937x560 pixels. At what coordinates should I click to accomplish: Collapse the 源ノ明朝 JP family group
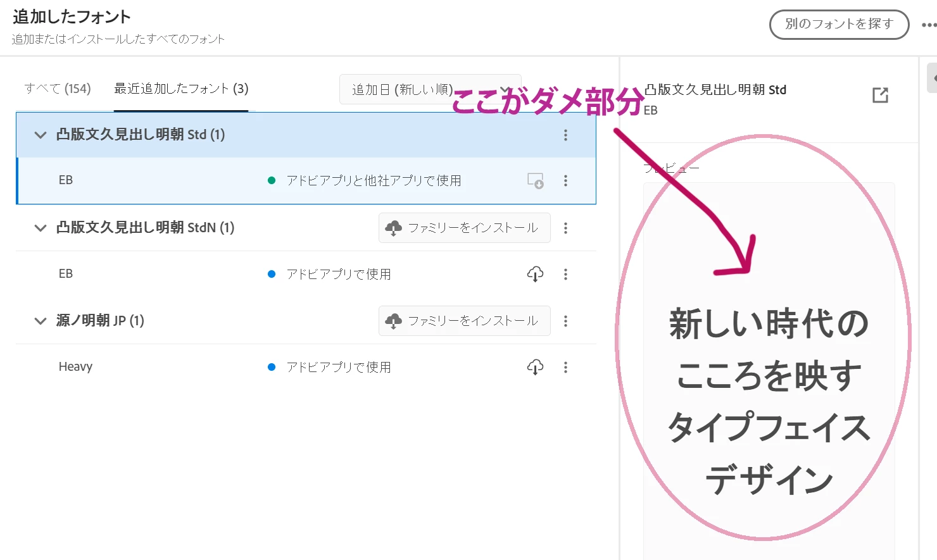click(x=41, y=321)
